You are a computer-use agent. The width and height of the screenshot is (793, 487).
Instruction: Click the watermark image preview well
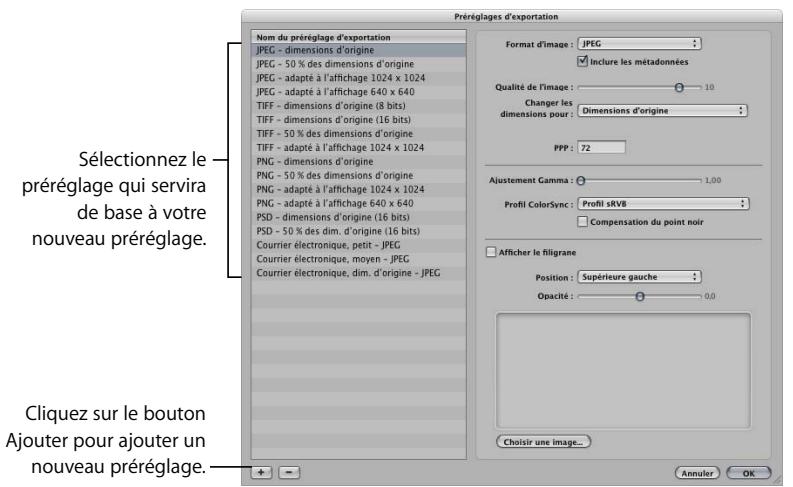click(624, 371)
